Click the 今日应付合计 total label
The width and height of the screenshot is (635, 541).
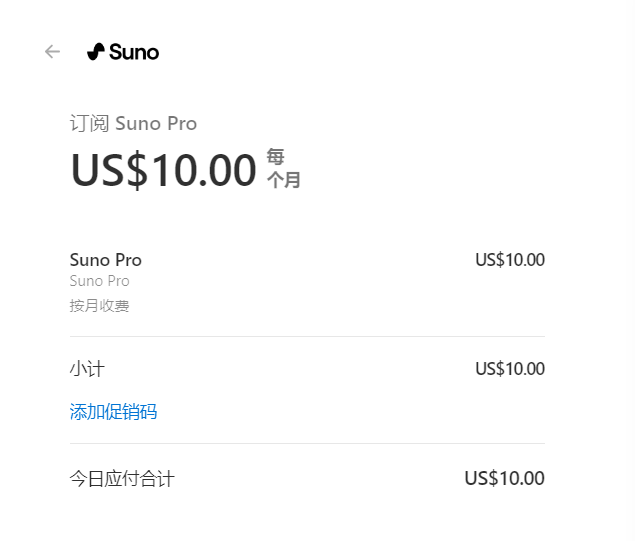tap(122, 479)
